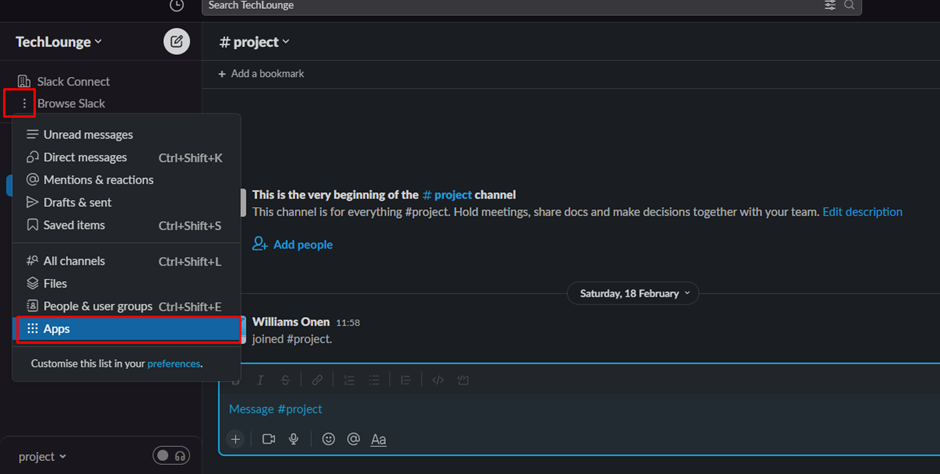Click Browse Slack in the sidebar
The height and width of the screenshot is (474, 940).
point(71,104)
